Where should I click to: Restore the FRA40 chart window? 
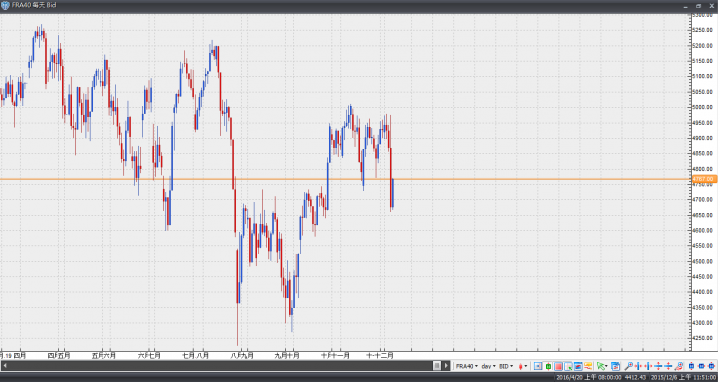click(698, 6)
